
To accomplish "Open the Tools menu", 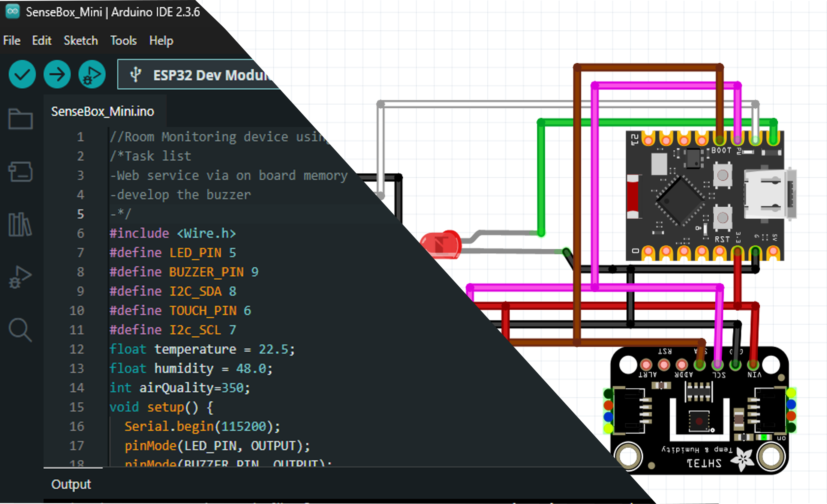I will click(124, 40).
